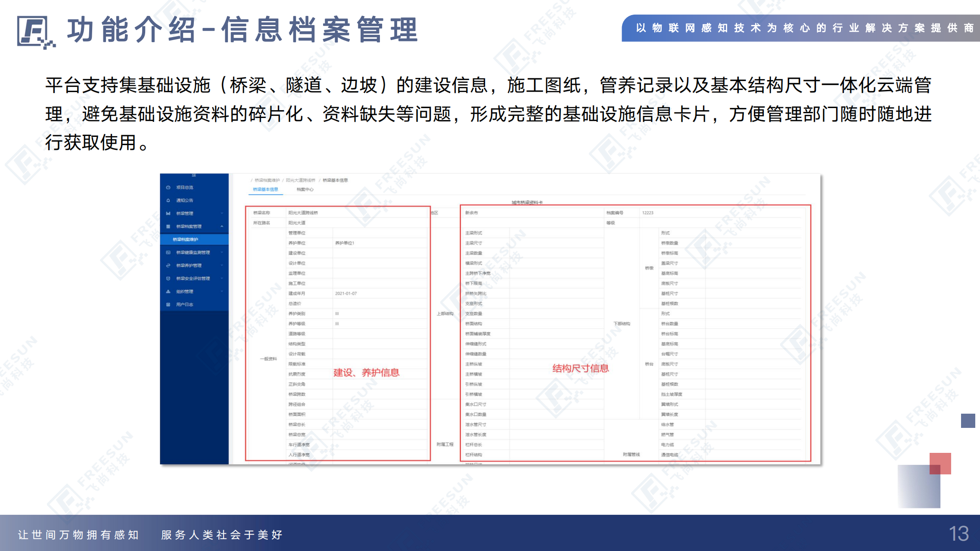This screenshot has height=551, width=980.
Task: Click the 桥梁健康监测管理 monitor icon
Action: pos(168,253)
